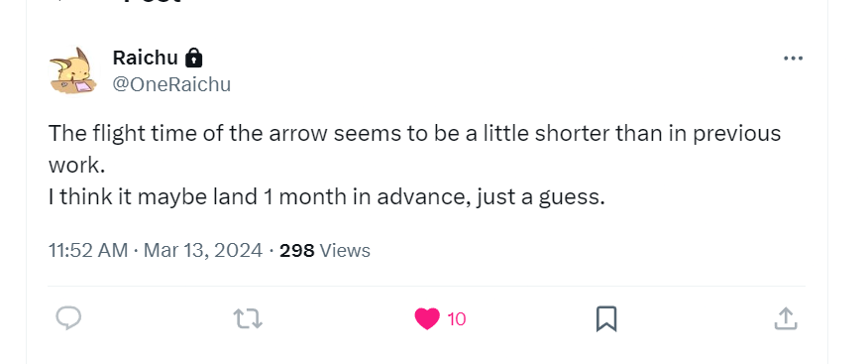
Task: Visit the Raichu display name link
Action: click(145, 58)
